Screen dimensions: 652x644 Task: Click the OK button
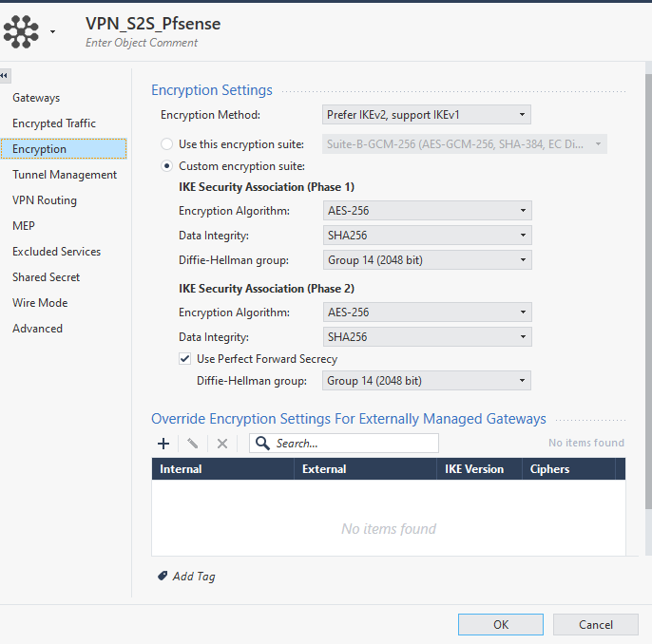pos(500,624)
